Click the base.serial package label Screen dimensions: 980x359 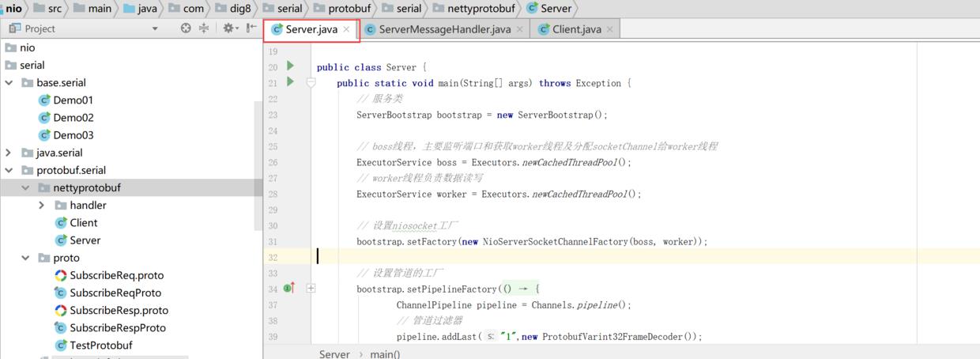pyautogui.click(x=61, y=82)
